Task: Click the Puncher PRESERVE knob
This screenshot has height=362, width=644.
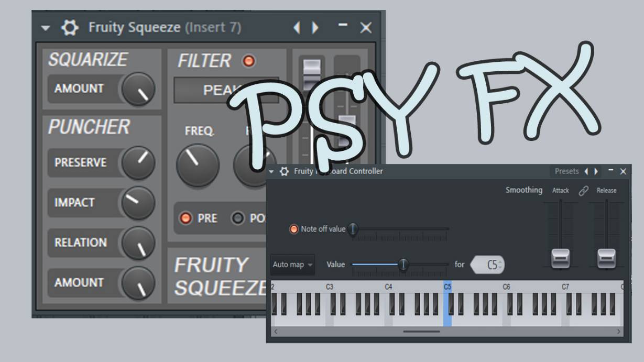Action: pos(138,163)
